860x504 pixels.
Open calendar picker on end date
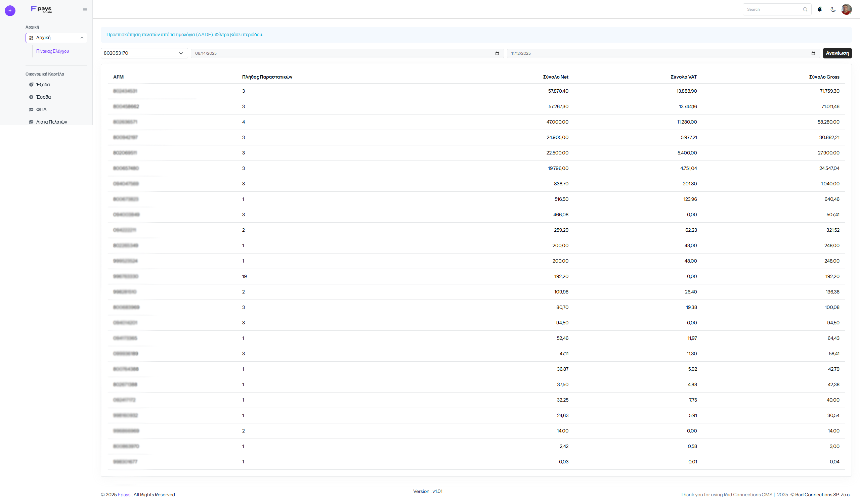813,53
